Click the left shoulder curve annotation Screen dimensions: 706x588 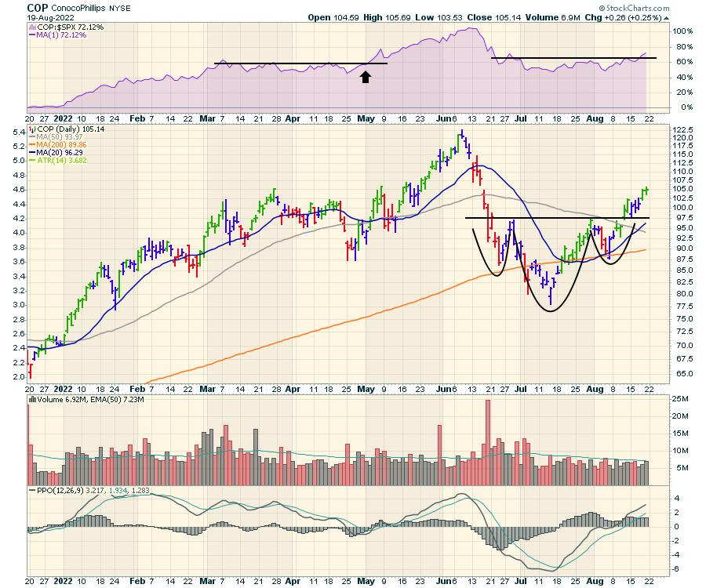pyautogui.click(x=494, y=274)
